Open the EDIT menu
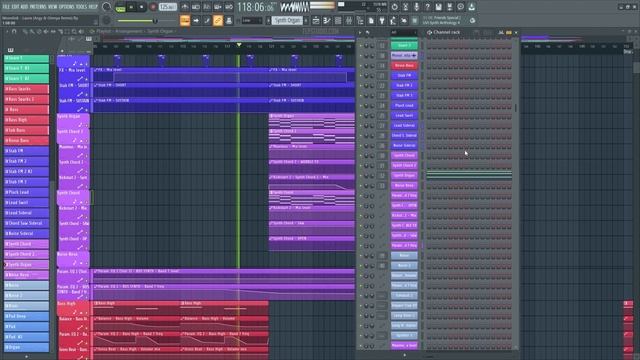 click(15, 7)
